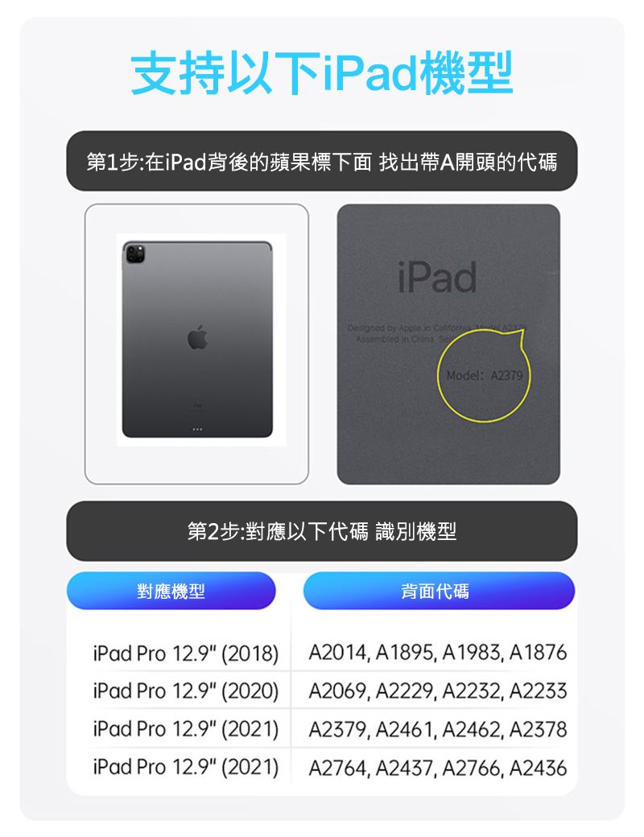The width and height of the screenshot is (644, 837).
Task: Click model codes A2379, A2461, A2462, A2378
Action: [438, 729]
